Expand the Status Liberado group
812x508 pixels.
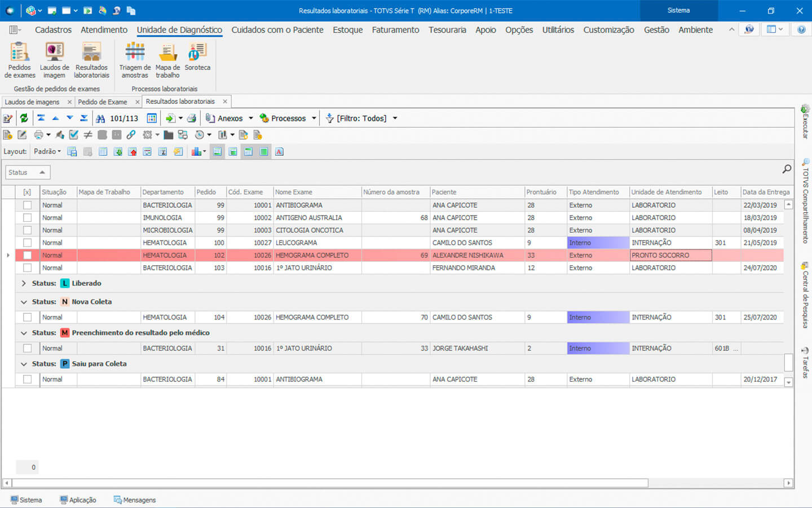pos(24,283)
